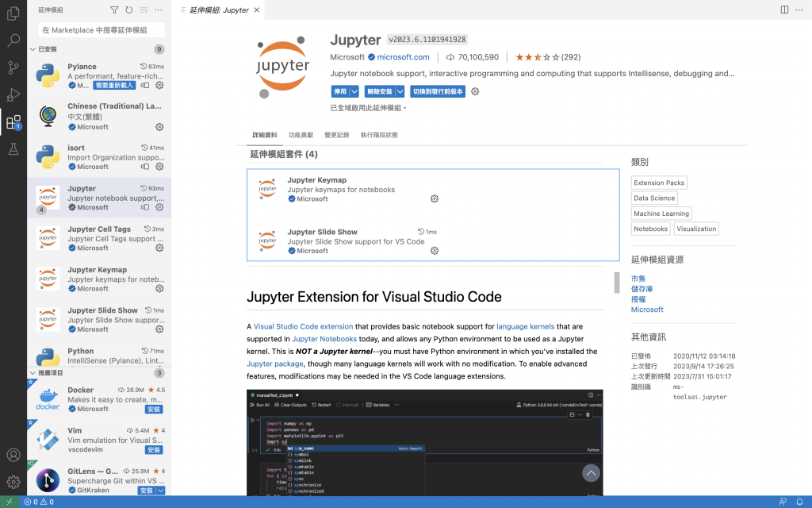The width and height of the screenshot is (812, 508).
Task: Install the Docker extension
Action: coord(154,409)
